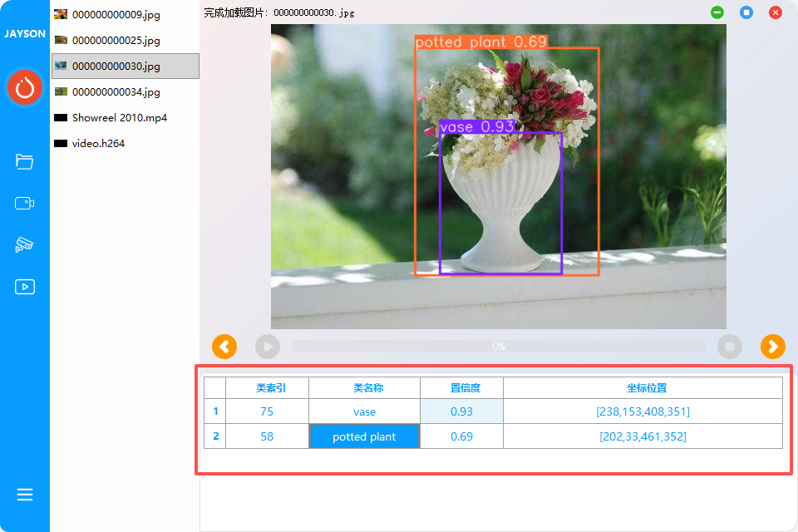Image resolution: width=798 pixels, height=532 pixels.
Task: Go to the previous image with the orange left arrow
Action: click(224, 347)
